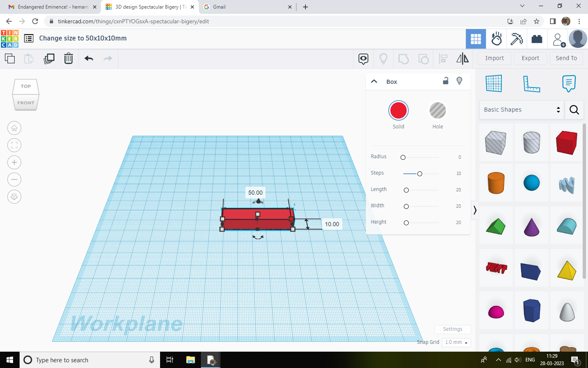
Task: Click the Hide selected shapes eye icon
Action: click(x=363, y=58)
